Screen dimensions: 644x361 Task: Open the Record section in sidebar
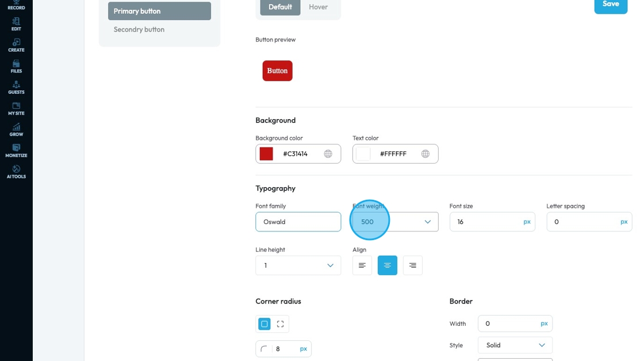tap(16, 5)
